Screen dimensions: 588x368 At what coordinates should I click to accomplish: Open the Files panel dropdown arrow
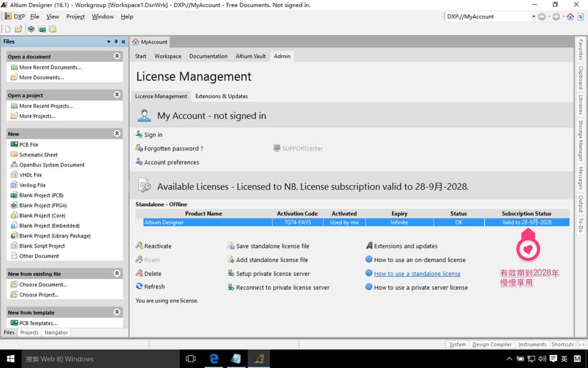coord(109,41)
